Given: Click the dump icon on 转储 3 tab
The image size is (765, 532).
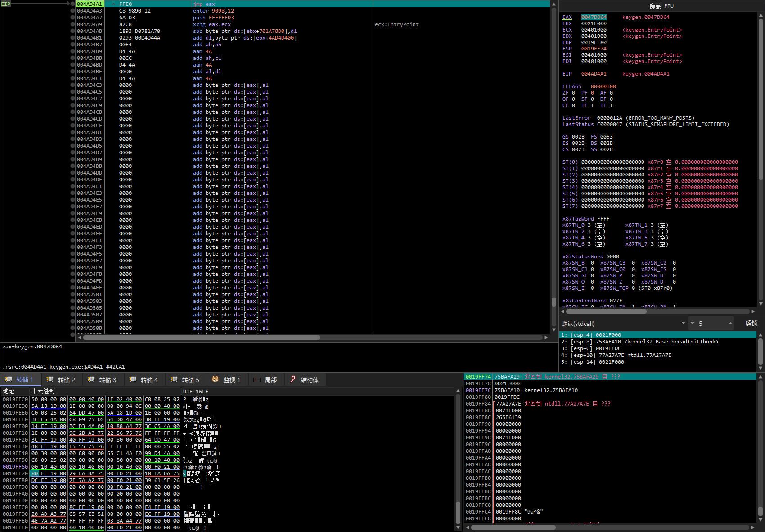Looking at the screenshot, I should click(91, 379).
